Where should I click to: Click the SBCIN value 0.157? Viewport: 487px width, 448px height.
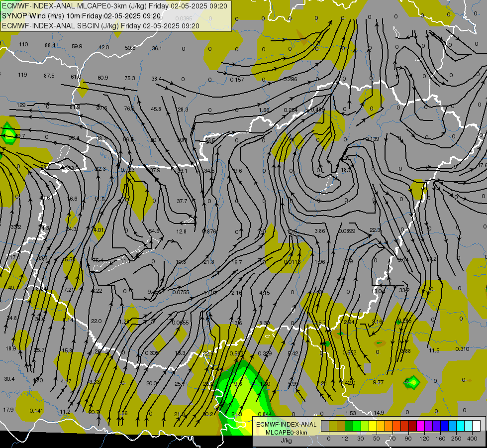(x=237, y=80)
